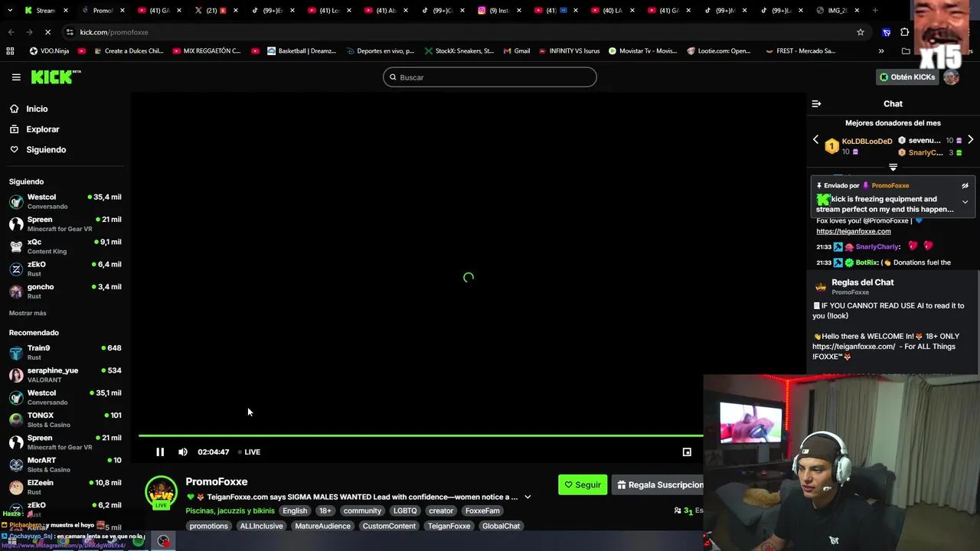Click the community tag
This screenshot has height=551, width=980.
click(362, 511)
